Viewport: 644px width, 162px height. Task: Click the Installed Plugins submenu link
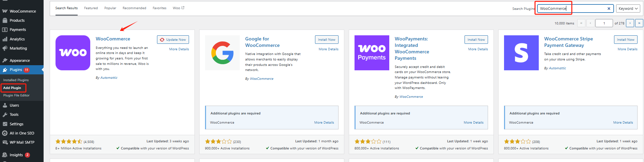[16, 80]
